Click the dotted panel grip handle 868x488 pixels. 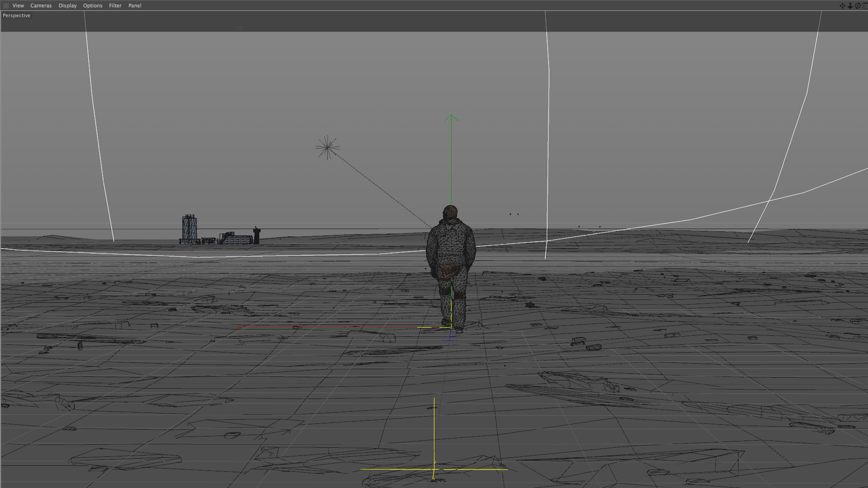[5, 6]
